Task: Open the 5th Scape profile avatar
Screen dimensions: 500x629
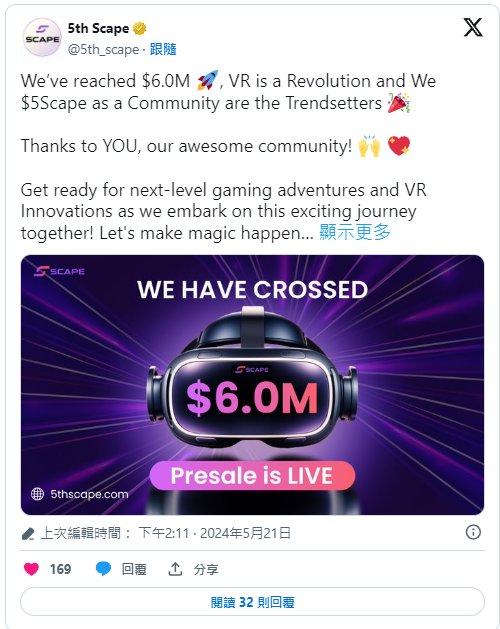Action: pyautogui.click(x=42, y=38)
